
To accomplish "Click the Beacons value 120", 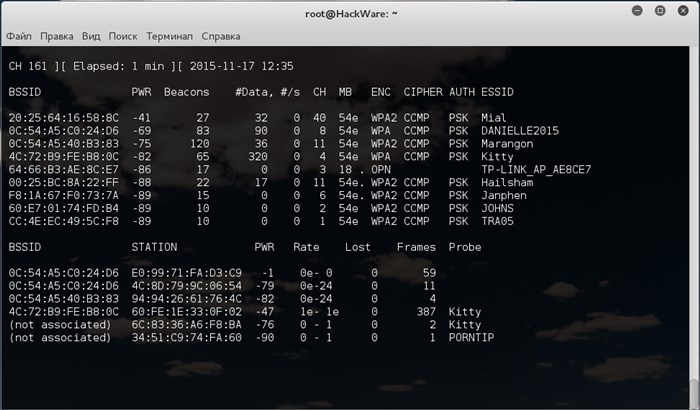I will pos(200,144).
